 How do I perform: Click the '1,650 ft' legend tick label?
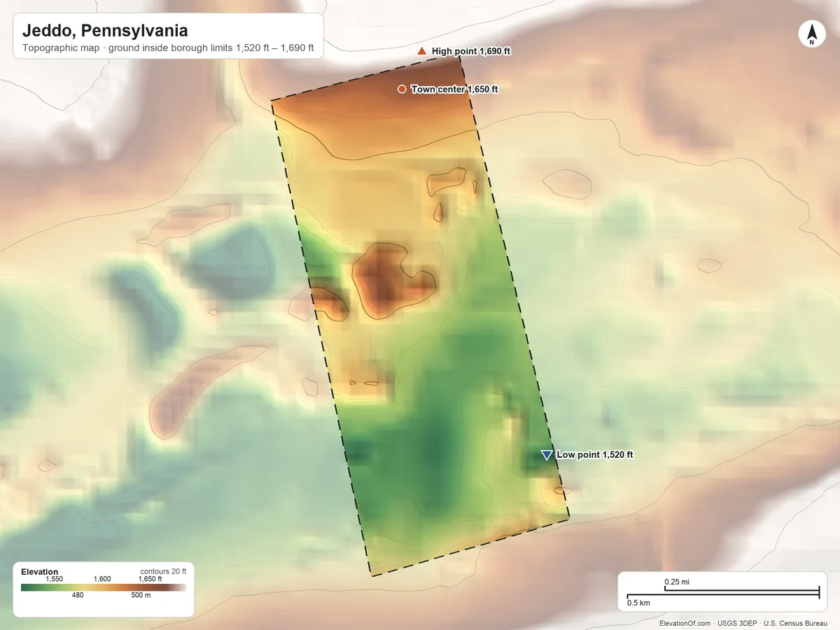click(x=150, y=579)
